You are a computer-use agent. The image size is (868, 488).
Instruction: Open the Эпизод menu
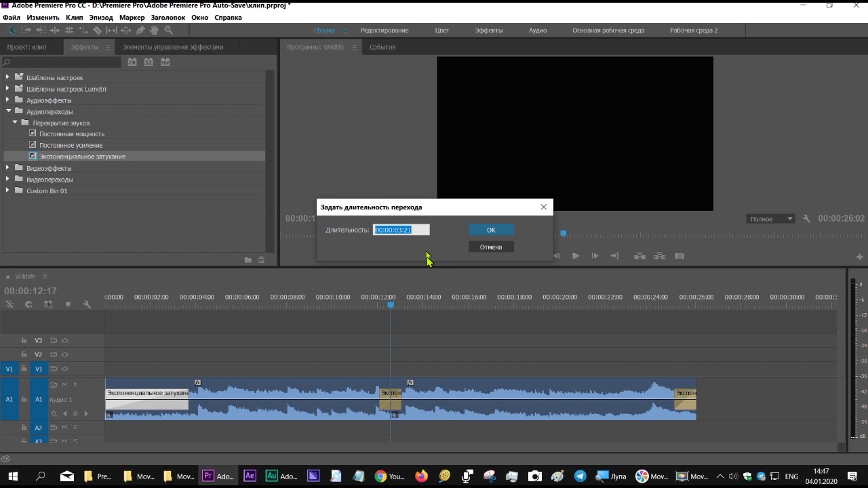[x=101, y=18]
